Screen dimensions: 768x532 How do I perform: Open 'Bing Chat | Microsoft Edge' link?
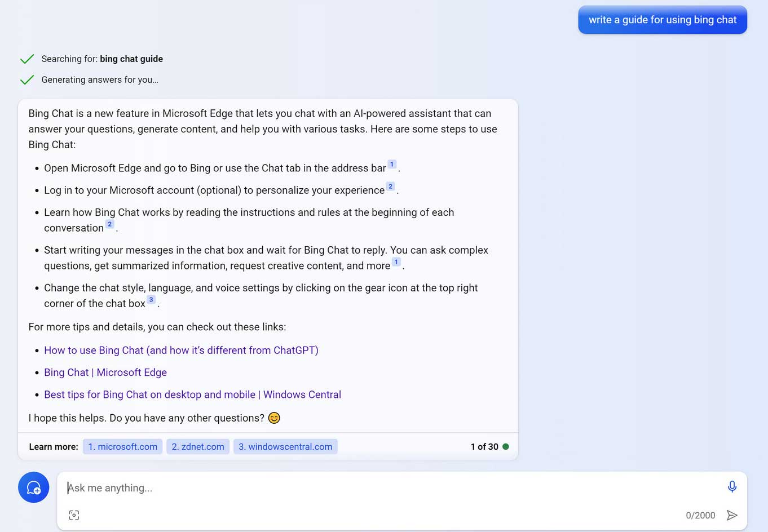tap(105, 373)
